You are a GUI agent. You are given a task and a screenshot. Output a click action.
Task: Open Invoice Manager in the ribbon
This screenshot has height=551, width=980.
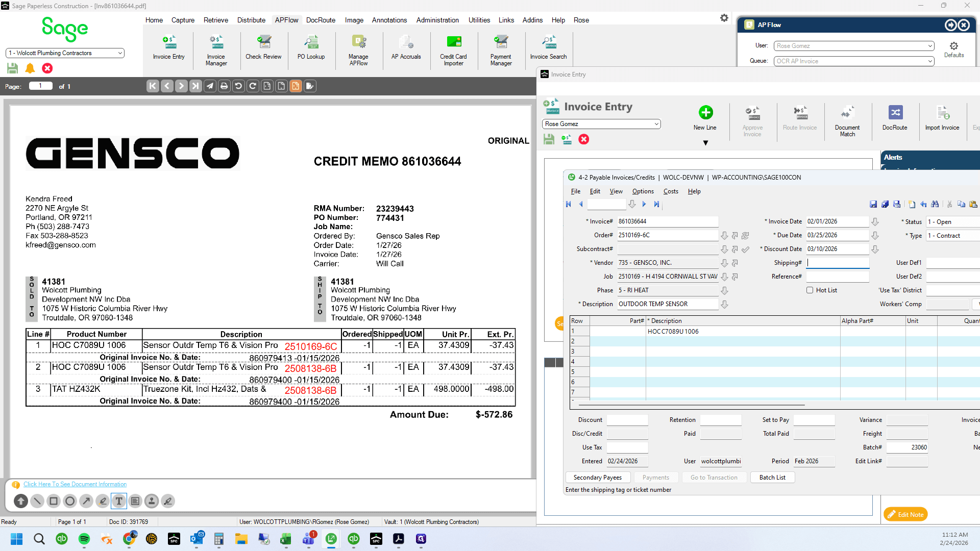click(x=216, y=51)
